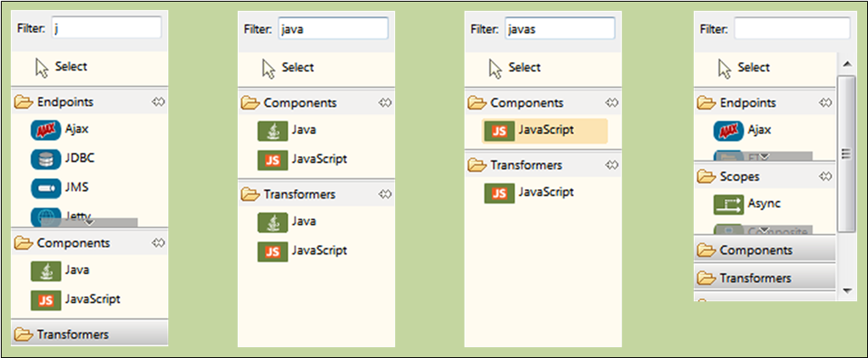Click the scrollbar down arrow in fourth panel
The height and width of the screenshot is (358, 868).
click(x=846, y=291)
